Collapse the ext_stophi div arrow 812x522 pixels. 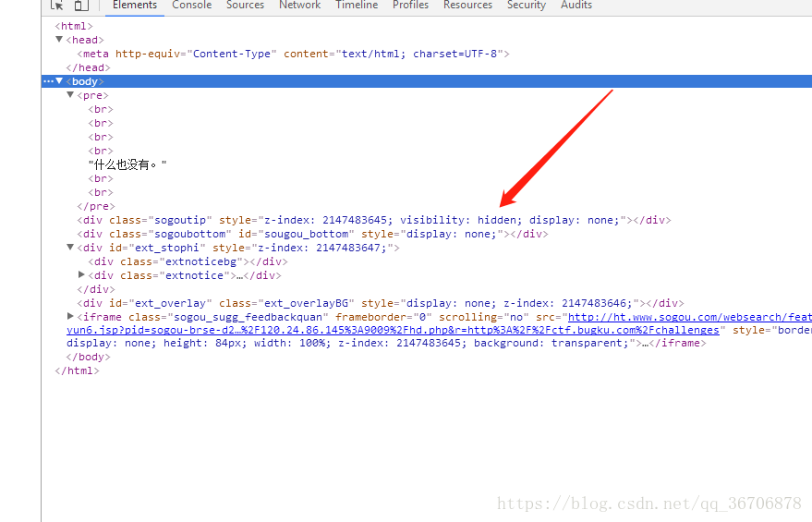[x=70, y=247]
